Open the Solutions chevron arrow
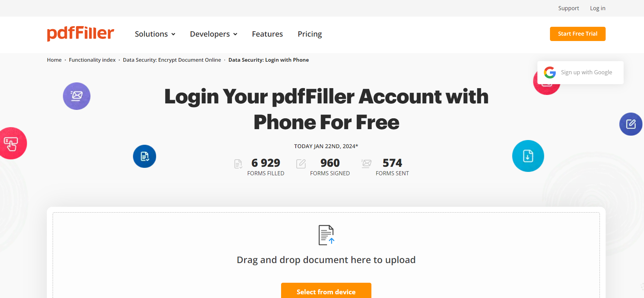The height and width of the screenshot is (298, 644). [x=173, y=34]
